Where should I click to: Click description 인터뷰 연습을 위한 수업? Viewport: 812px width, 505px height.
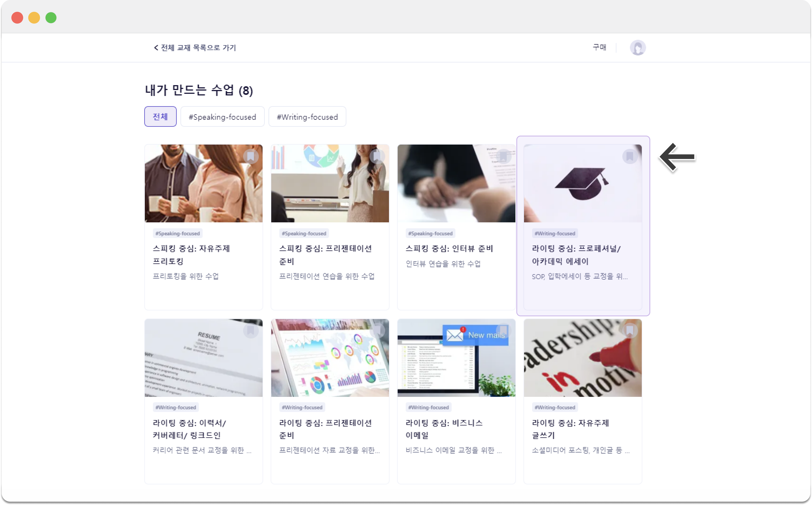tap(443, 264)
